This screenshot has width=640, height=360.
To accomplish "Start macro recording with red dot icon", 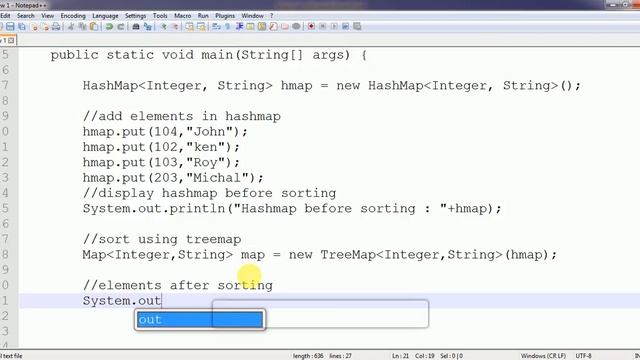I will 311,27.
